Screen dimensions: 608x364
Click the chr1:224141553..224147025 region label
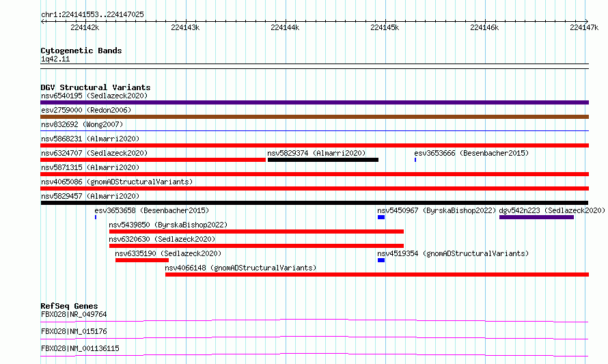tap(92, 14)
